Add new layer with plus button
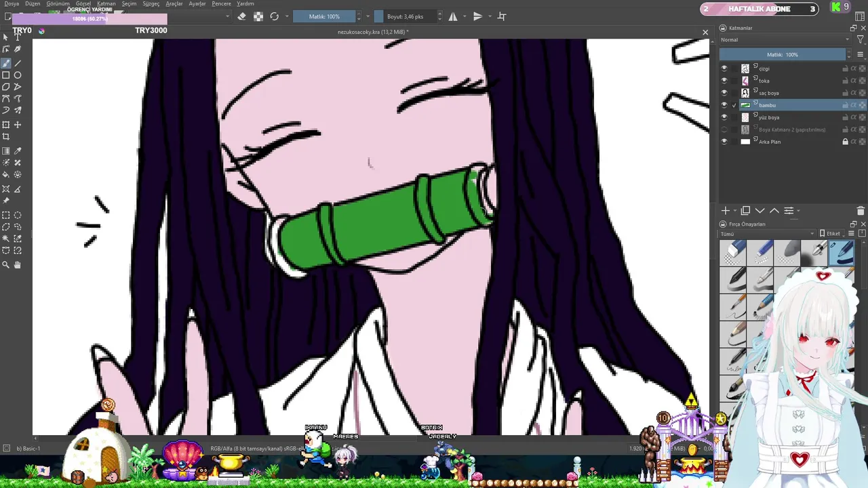The width and height of the screenshot is (868, 488). (x=725, y=211)
